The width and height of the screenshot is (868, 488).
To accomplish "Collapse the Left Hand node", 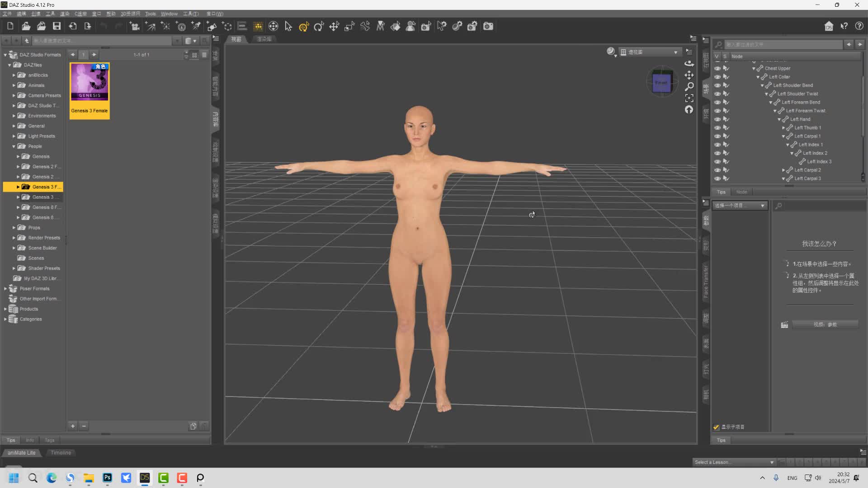I will tap(779, 120).
